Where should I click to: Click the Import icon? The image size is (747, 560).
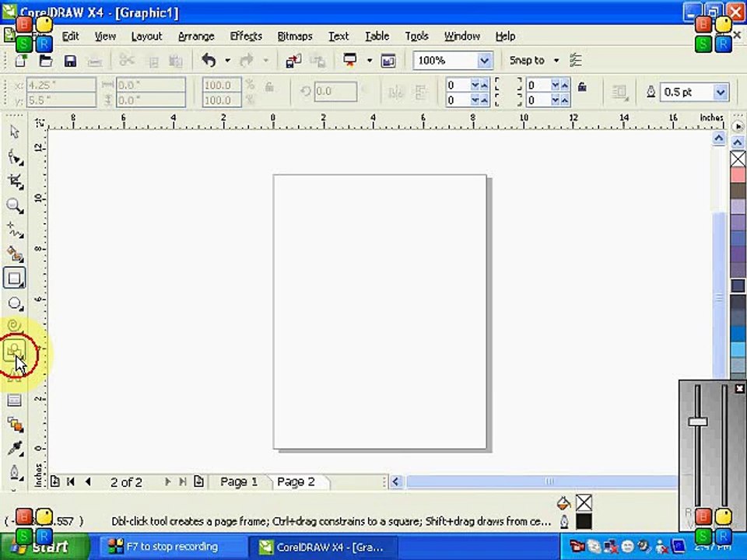pyautogui.click(x=293, y=61)
